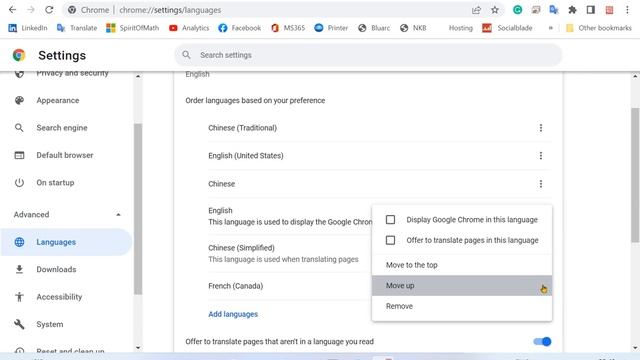This screenshot has height=360, width=640.
Task: Click the Chrome logo next to Settings
Action: 19,55
